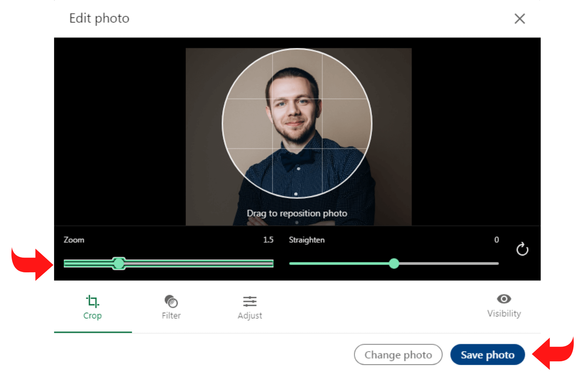Close the Edit photo dialog
Image resolution: width=588 pixels, height=382 pixels.
(x=519, y=19)
